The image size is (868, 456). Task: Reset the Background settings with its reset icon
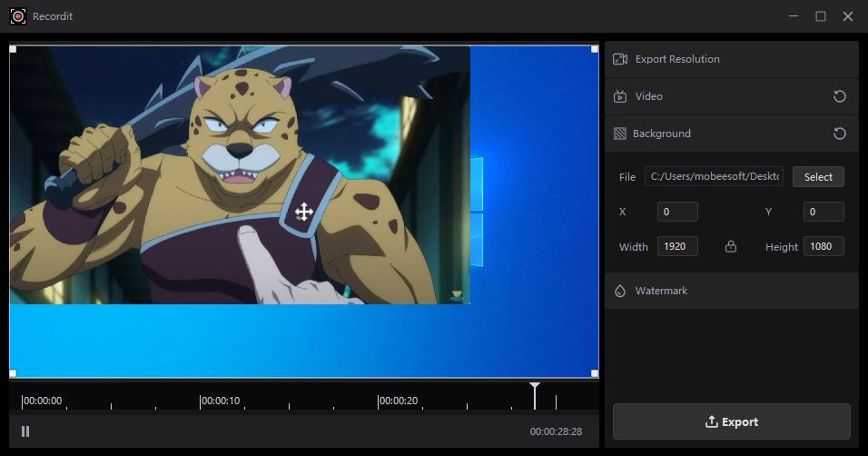840,134
